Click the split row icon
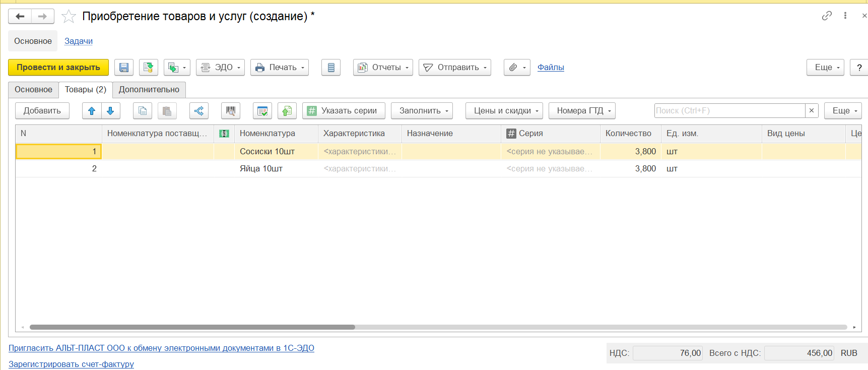868x370 pixels. (199, 111)
